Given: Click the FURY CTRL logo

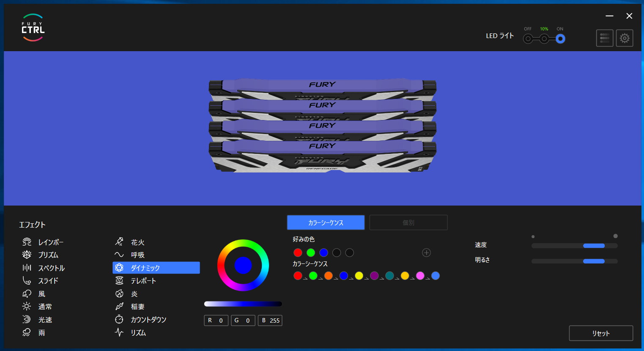Looking at the screenshot, I should 33,28.
